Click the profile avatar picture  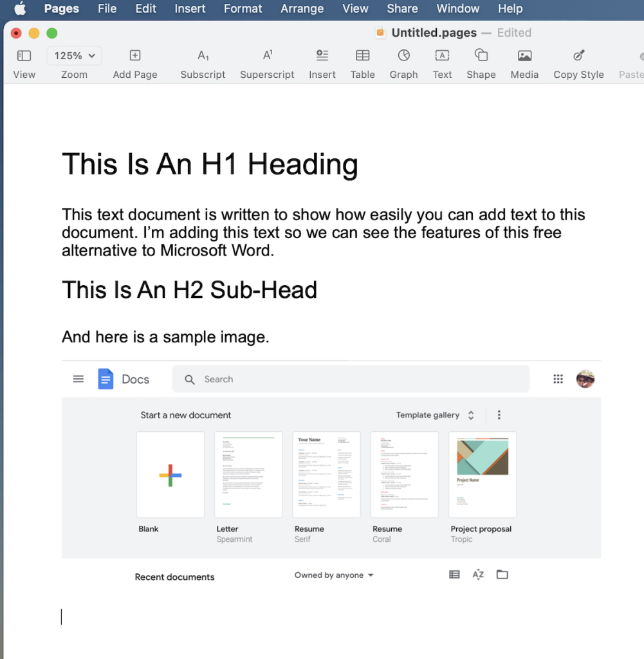point(585,379)
